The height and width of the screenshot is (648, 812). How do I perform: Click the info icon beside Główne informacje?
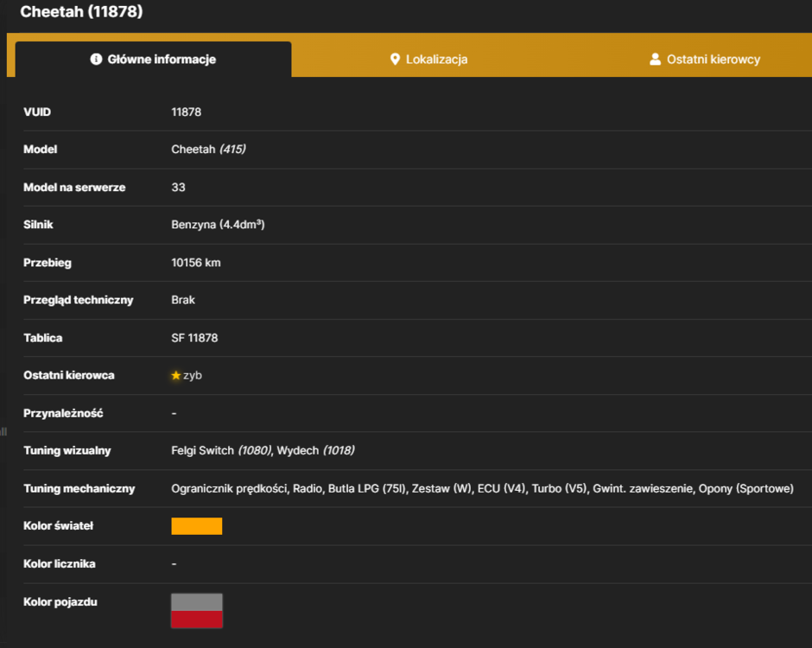coord(96,59)
